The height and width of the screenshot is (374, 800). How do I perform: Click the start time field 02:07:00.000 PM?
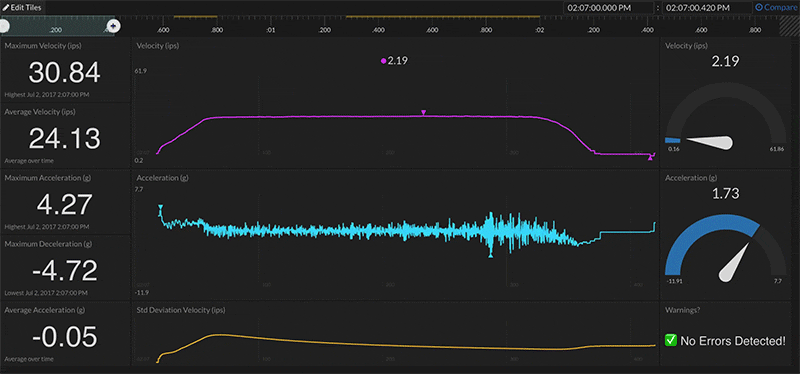(x=608, y=8)
